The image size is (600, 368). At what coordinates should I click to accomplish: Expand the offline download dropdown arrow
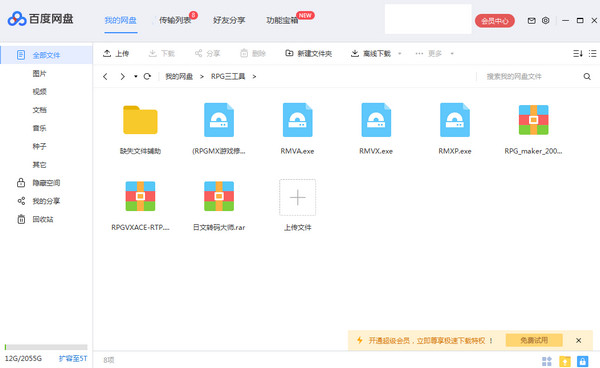399,54
